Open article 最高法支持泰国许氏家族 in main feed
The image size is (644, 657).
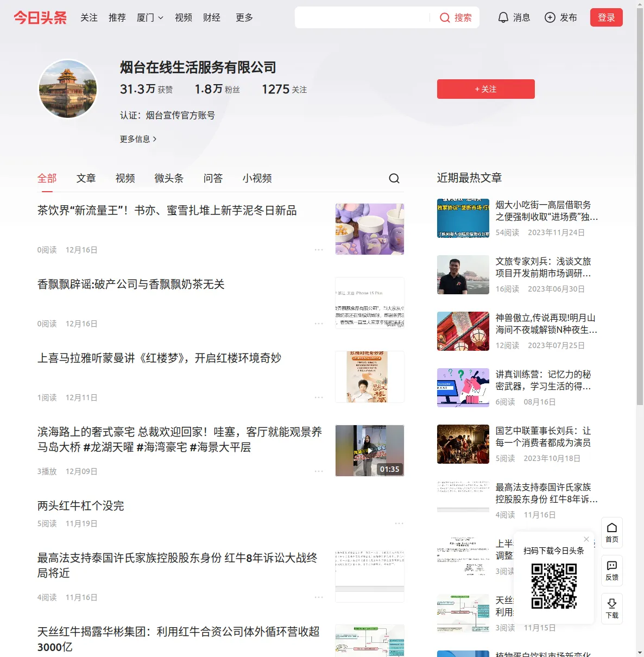tap(178, 565)
